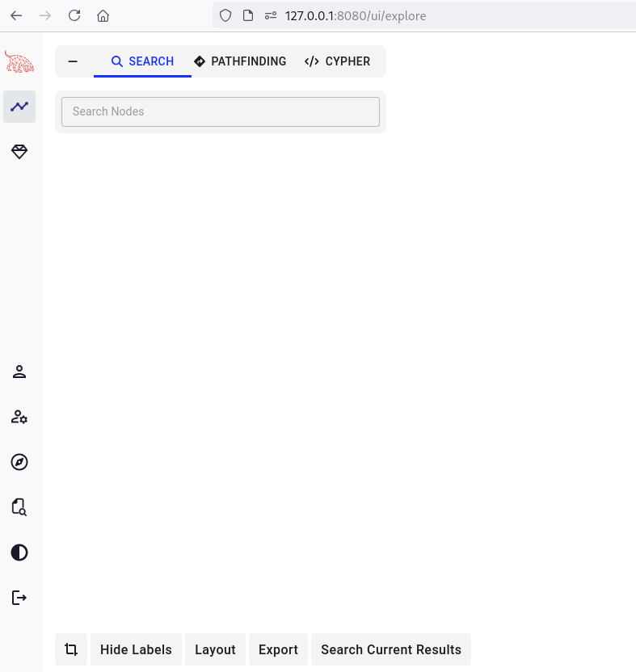
Task: Open the Export menu
Action: point(278,649)
